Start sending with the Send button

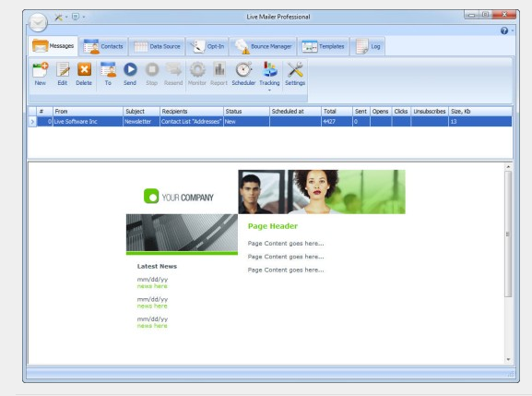point(130,74)
